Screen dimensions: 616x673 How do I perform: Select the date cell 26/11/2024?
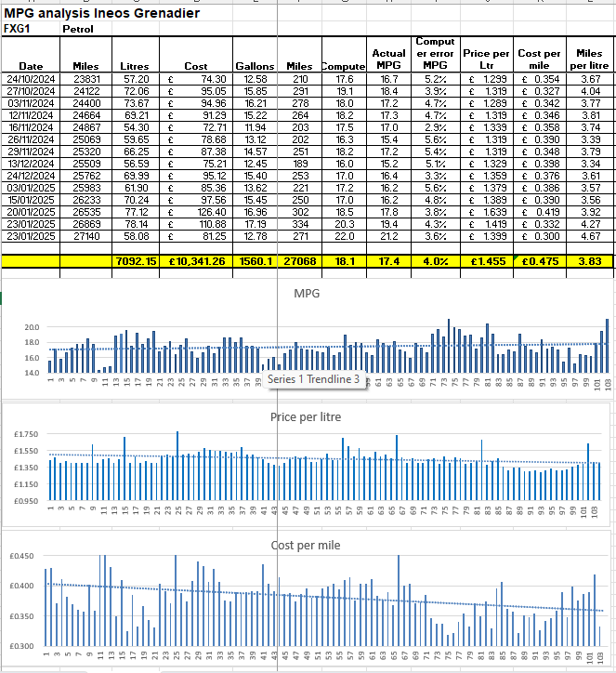tap(31, 139)
